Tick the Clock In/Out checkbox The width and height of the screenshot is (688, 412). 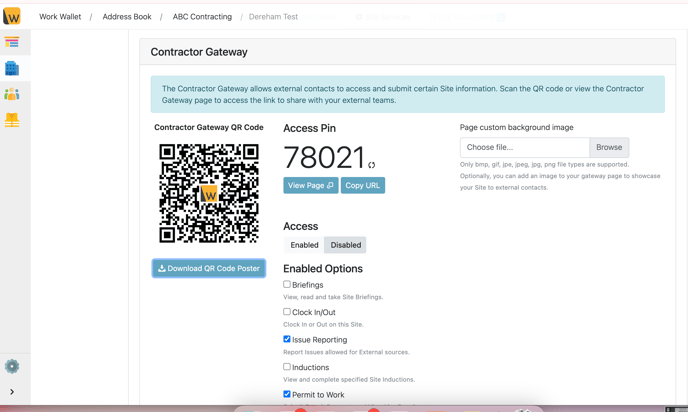pos(287,312)
